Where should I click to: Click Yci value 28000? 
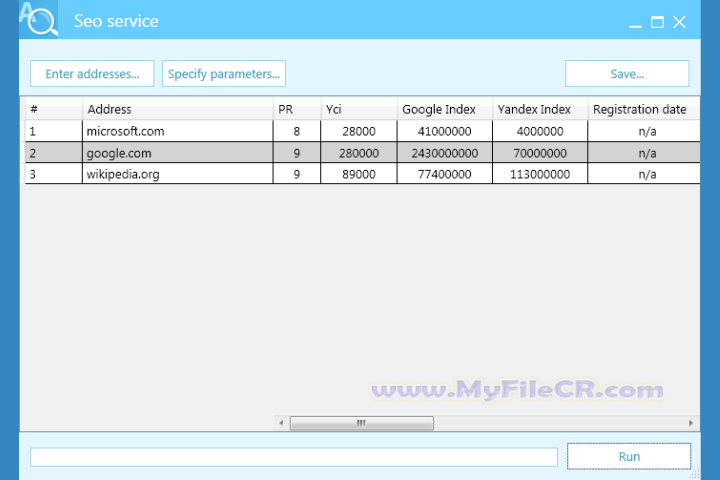coord(359,131)
